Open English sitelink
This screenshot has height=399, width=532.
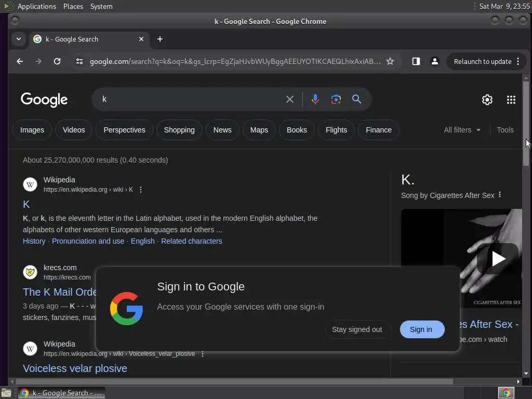142,241
